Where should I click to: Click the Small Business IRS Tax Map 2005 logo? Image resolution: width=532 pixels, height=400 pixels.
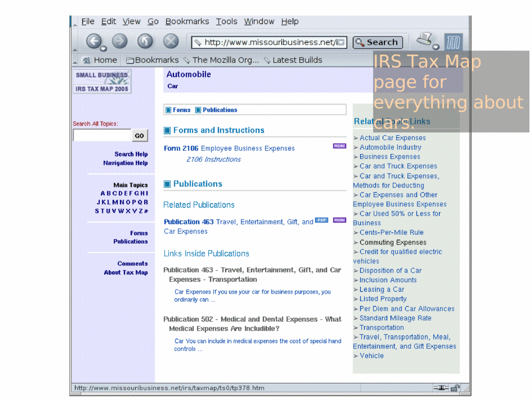pyautogui.click(x=102, y=81)
